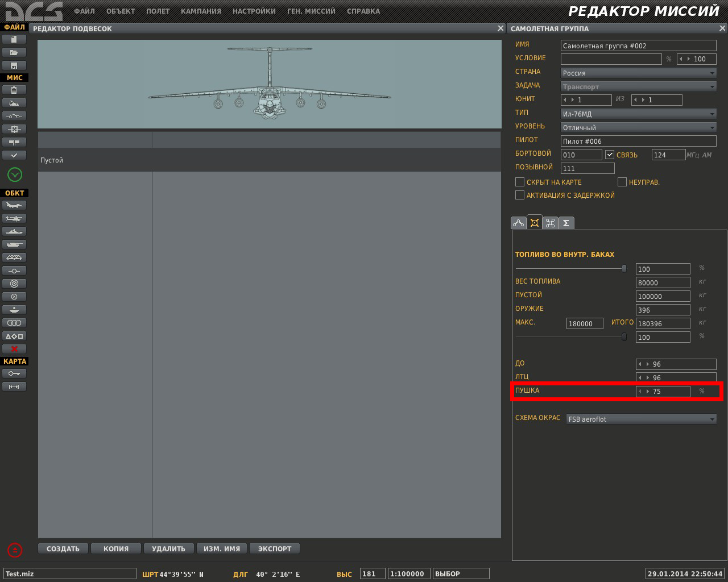
Task: Increase the ДО stepper value
Action: (x=648, y=364)
